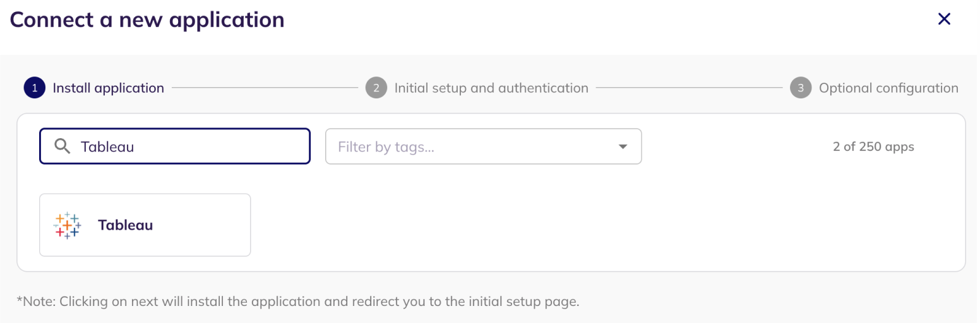Click the step 2 numbered circle

click(x=376, y=88)
